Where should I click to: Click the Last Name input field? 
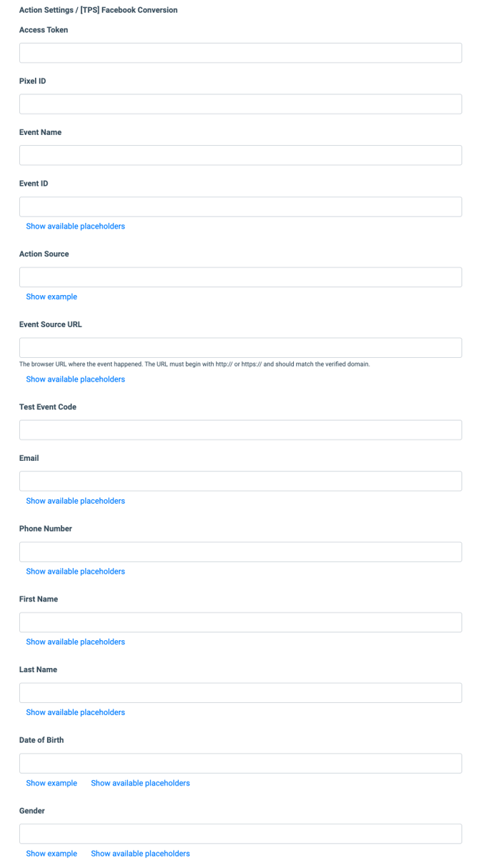click(240, 693)
